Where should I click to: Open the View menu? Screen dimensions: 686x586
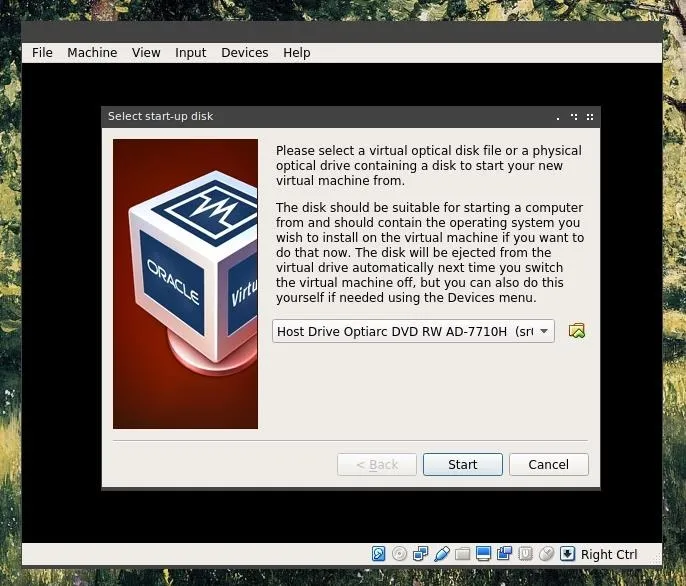(146, 53)
